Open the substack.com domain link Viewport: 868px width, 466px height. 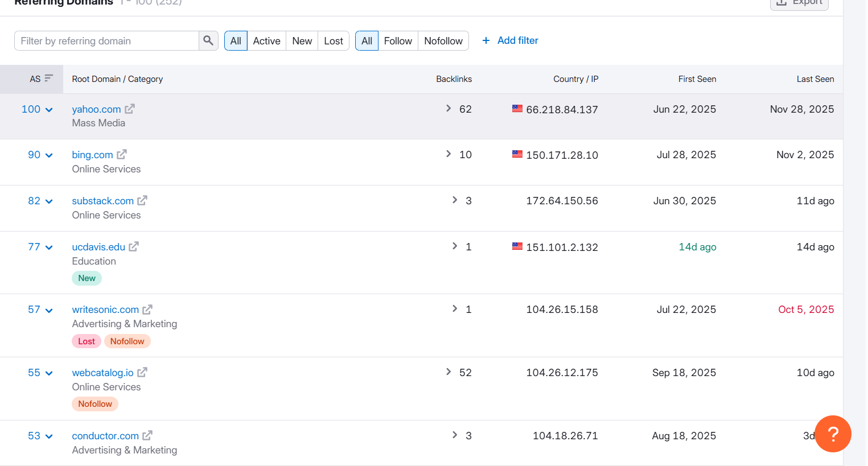pyautogui.click(x=102, y=201)
